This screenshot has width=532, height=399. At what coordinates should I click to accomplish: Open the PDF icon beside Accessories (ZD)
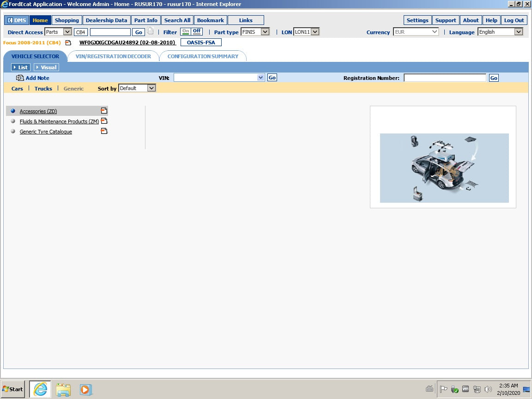104,110
